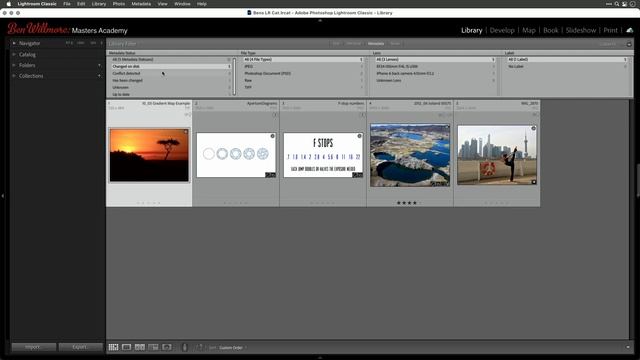Screen dimensions: 640x360
Task: Select 'Conflict detected' metadata status
Action: pos(171,73)
